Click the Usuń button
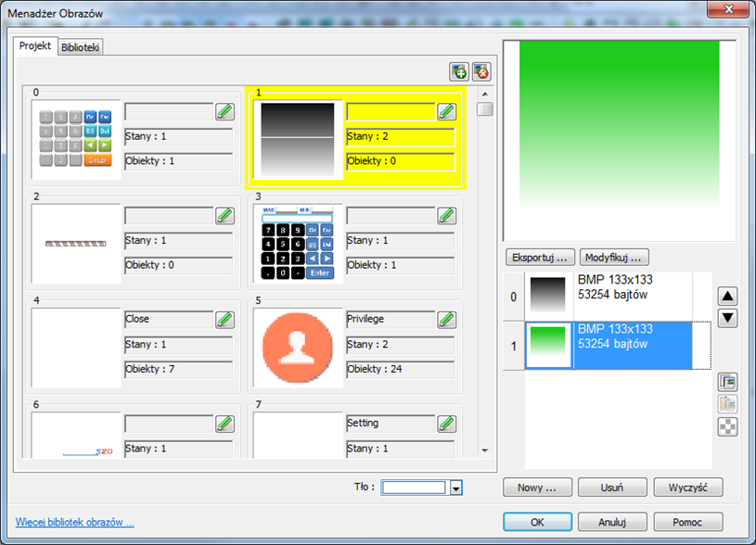Screen dimensions: 756x545 pyautogui.click(x=612, y=488)
